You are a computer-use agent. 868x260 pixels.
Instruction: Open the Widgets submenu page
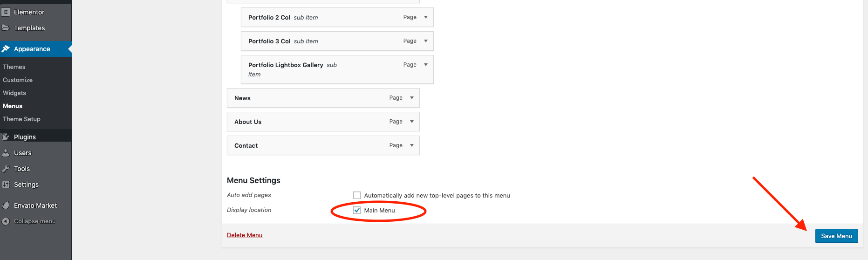coord(14,93)
